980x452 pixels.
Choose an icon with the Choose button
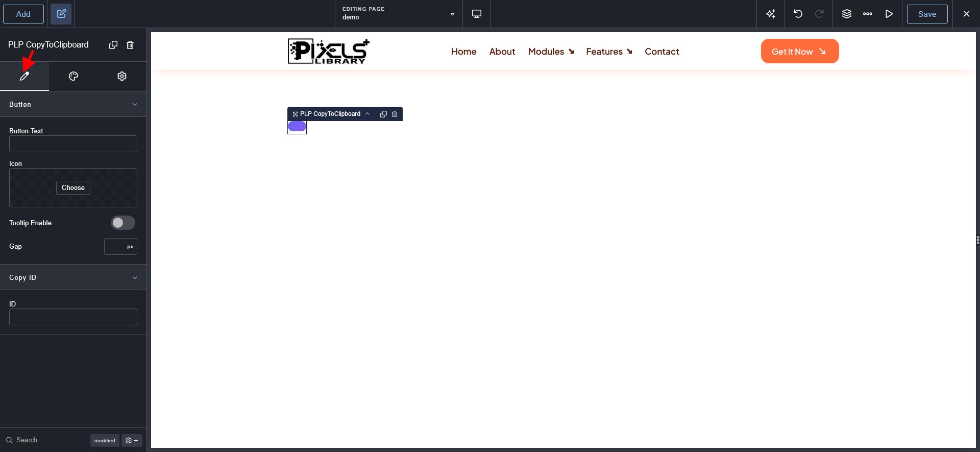pyautogui.click(x=73, y=187)
